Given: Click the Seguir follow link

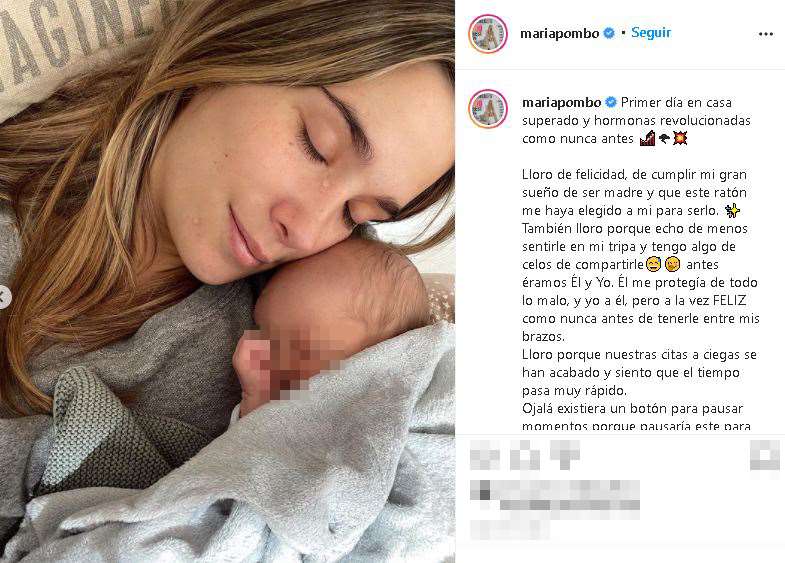Looking at the screenshot, I should click(x=651, y=33).
